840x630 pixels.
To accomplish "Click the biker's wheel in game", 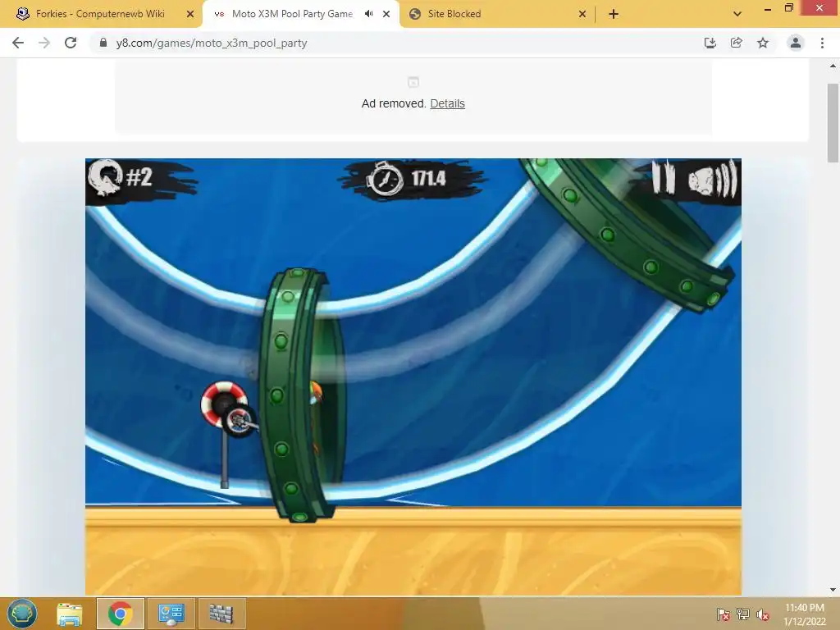I will tap(239, 421).
